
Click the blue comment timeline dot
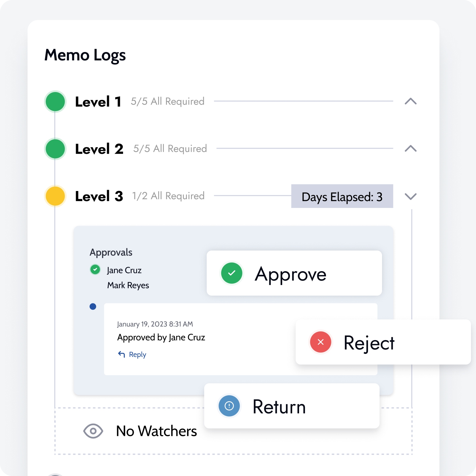(x=93, y=307)
